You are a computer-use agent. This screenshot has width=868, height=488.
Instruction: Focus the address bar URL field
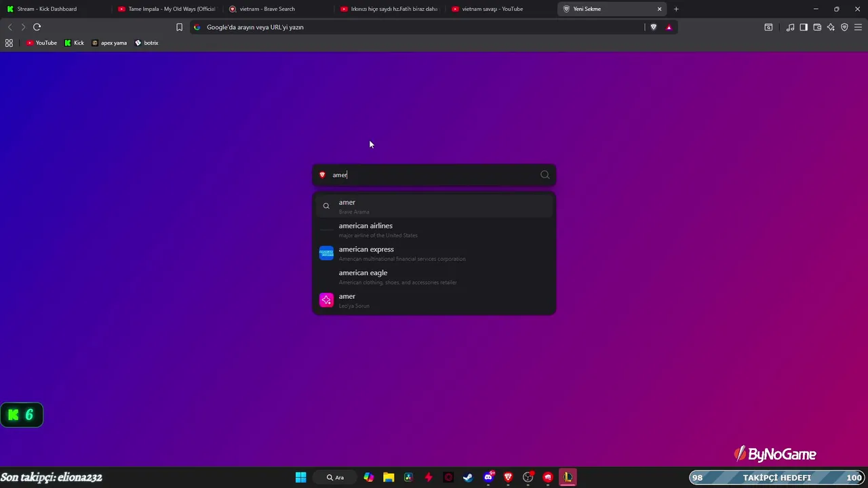pos(417,27)
